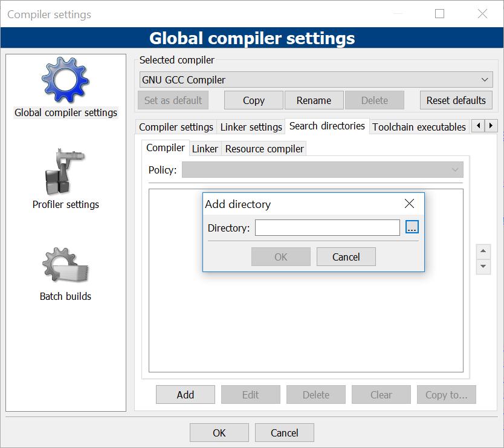The height and width of the screenshot is (448, 504).
Task: Copy the selected compiler
Action: [254, 100]
